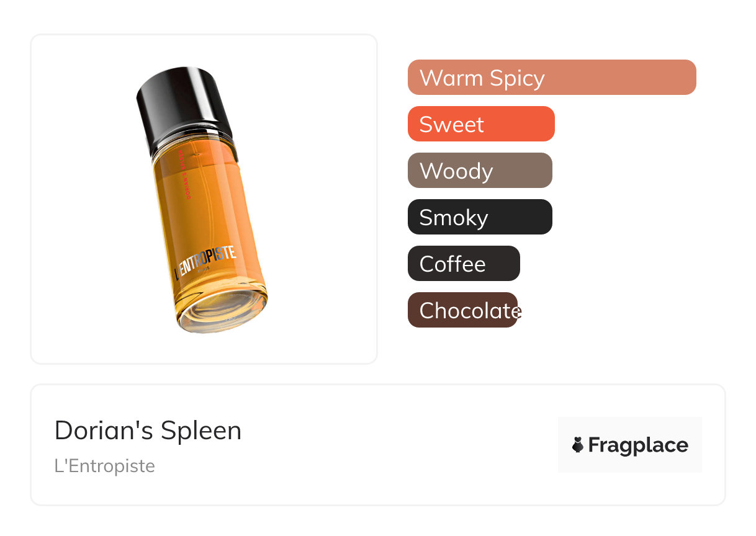Click the Fragplace bottle logo icon

coord(578,445)
